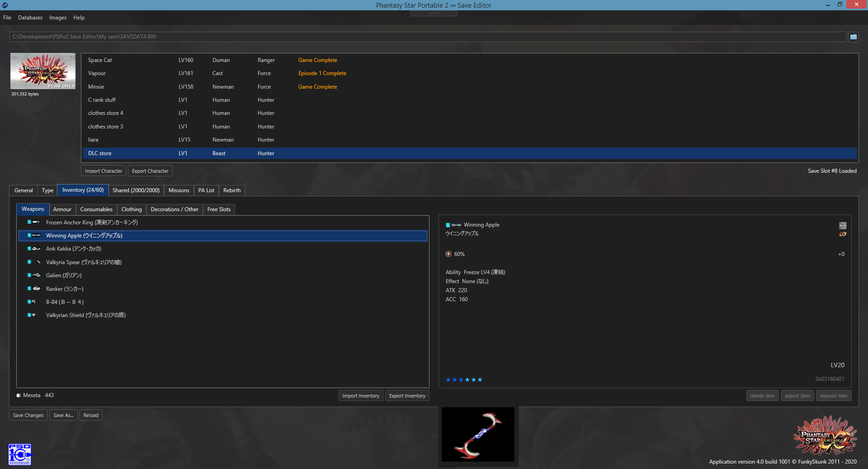Image resolution: width=868 pixels, height=469 pixels.
Task: Click the B rank badge on the Ank Kakka row
Action: 29,249
